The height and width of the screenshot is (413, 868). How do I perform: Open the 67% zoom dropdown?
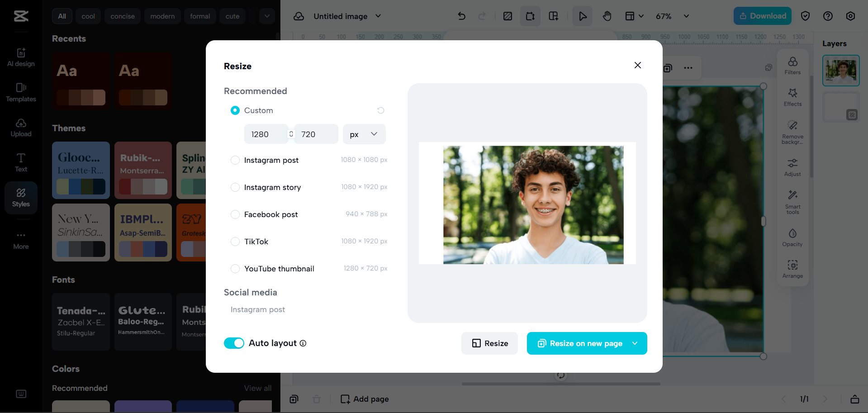click(673, 16)
